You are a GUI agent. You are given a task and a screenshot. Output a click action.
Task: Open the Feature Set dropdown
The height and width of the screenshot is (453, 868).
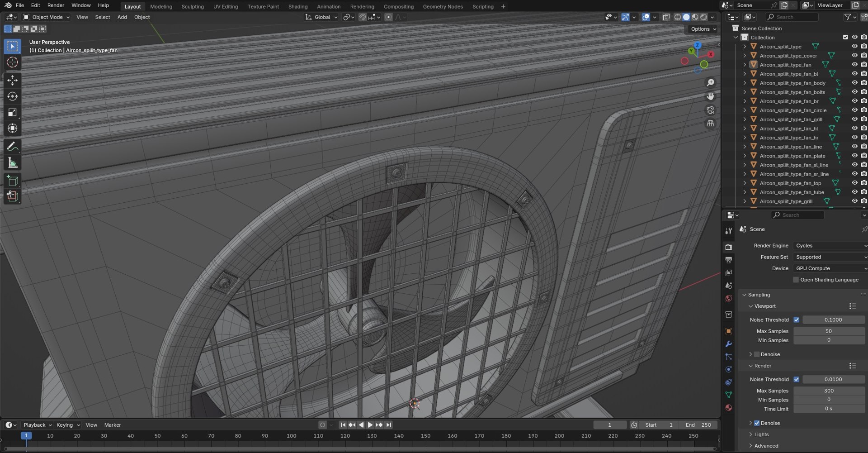click(830, 257)
